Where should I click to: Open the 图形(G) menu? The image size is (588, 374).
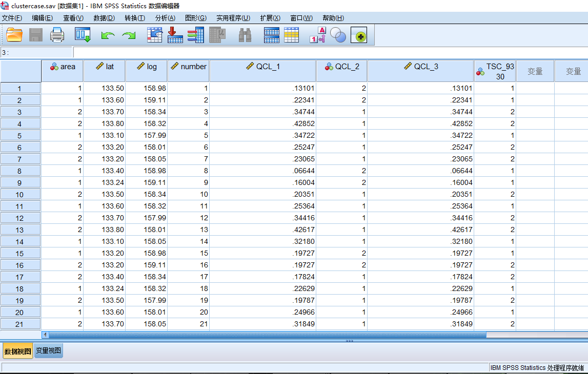point(196,18)
